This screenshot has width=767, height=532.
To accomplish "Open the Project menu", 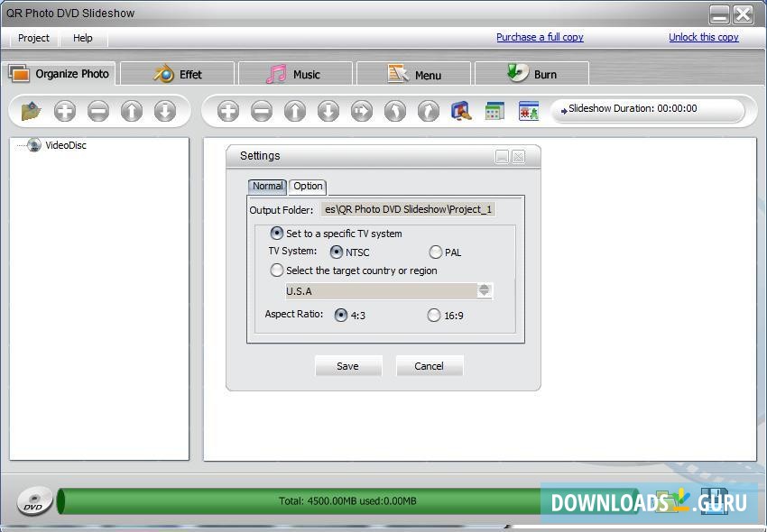I will coord(33,38).
